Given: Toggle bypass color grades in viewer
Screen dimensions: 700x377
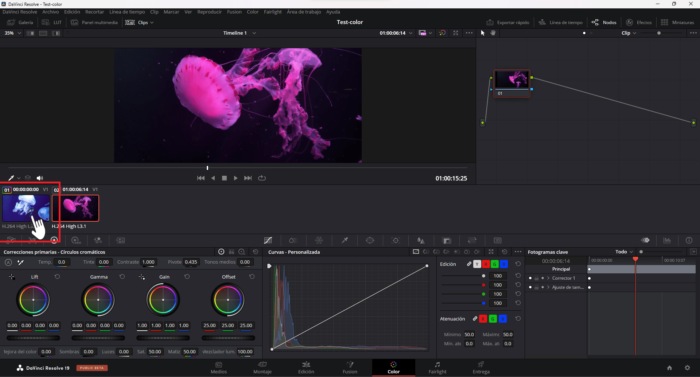Looking at the screenshot, I should pyautogui.click(x=442, y=33).
